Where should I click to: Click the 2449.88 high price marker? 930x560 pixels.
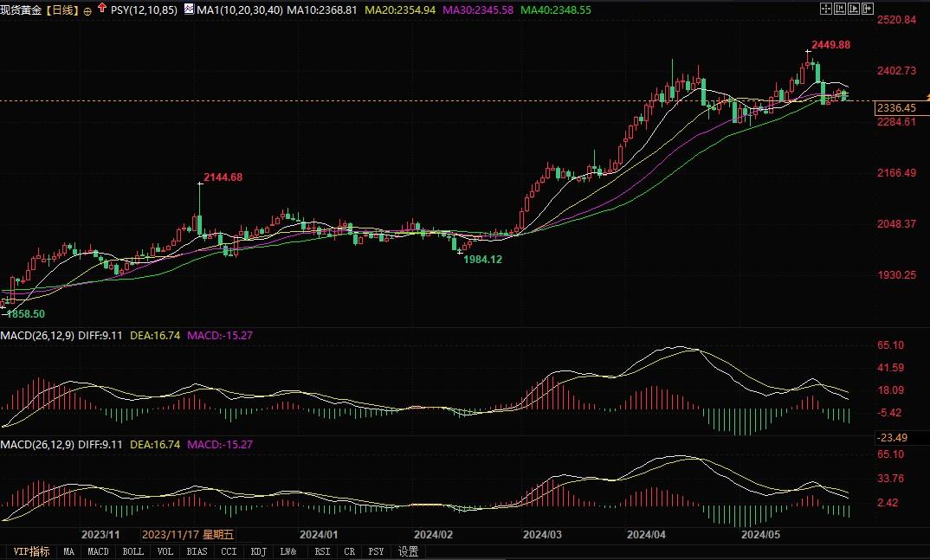coord(830,45)
